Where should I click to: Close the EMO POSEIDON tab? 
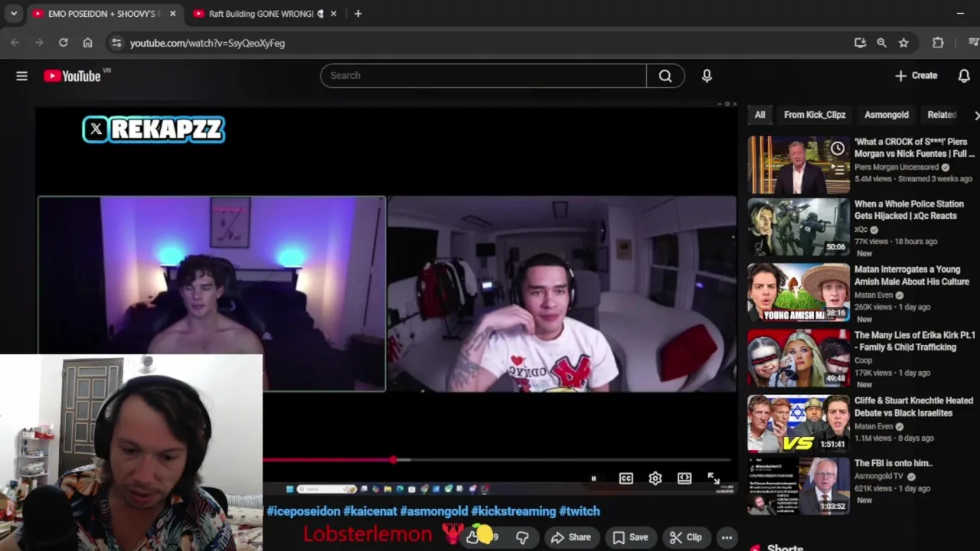172,14
